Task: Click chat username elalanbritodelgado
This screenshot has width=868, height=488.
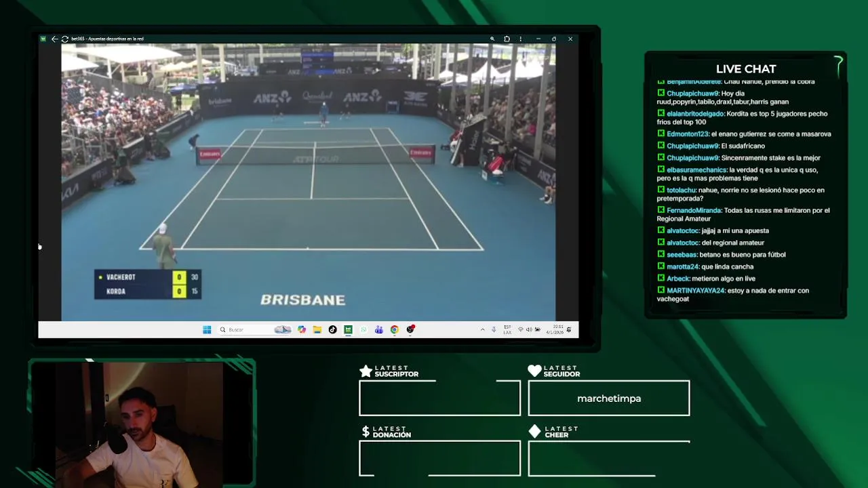Action: 696,114
